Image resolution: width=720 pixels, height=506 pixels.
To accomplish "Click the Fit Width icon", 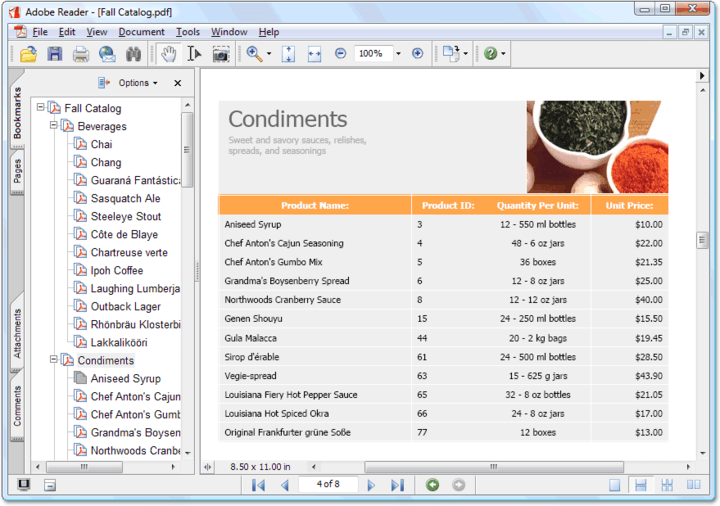I will (x=314, y=54).
